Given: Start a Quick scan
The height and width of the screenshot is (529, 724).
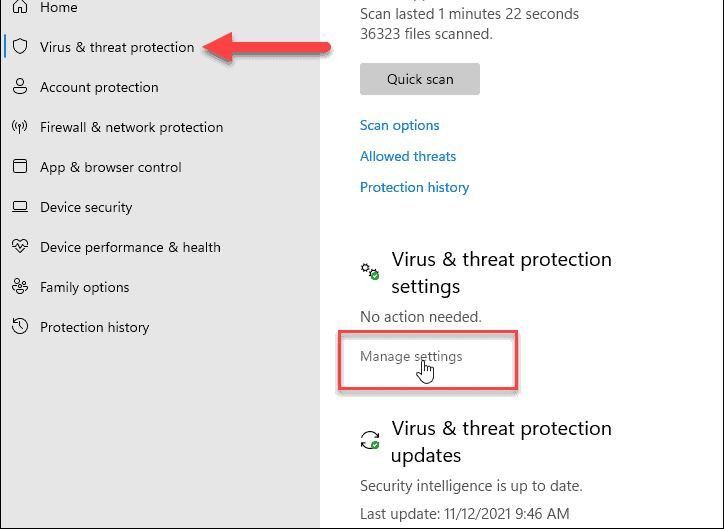Looking at the screenshot, I should [x=420, y=79].
